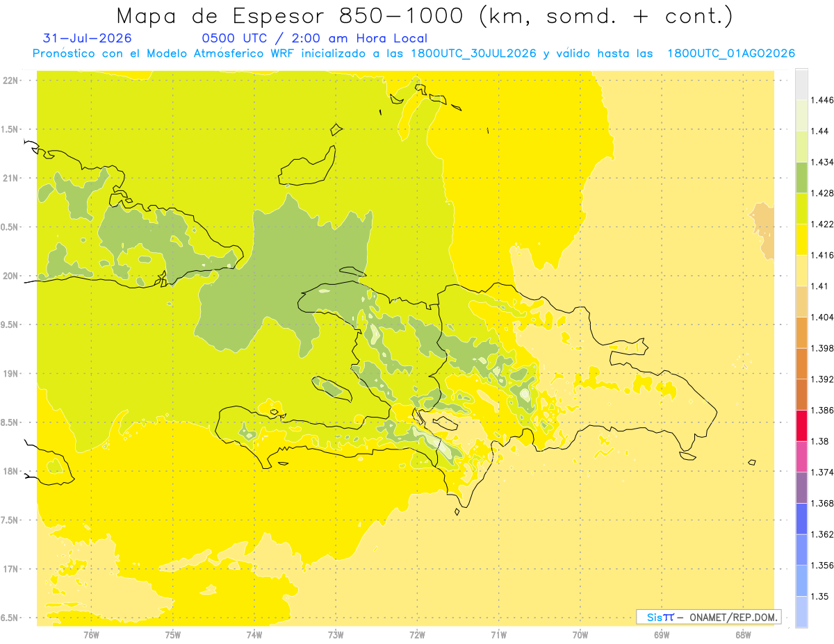Click the green color bar segment between 1.428 and 1.434
This screenshot has width=834, height=644.
801,177
